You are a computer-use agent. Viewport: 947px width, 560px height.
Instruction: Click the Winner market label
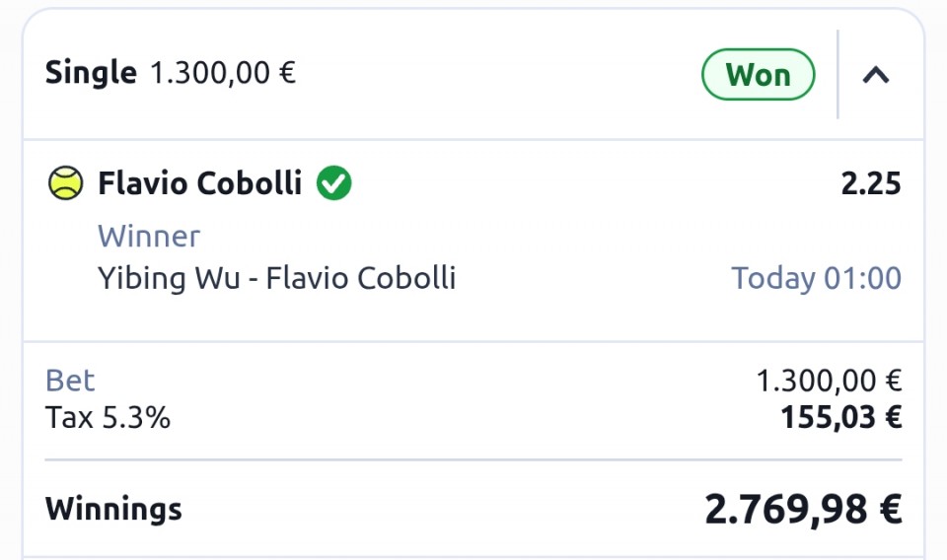pos(148,237)
